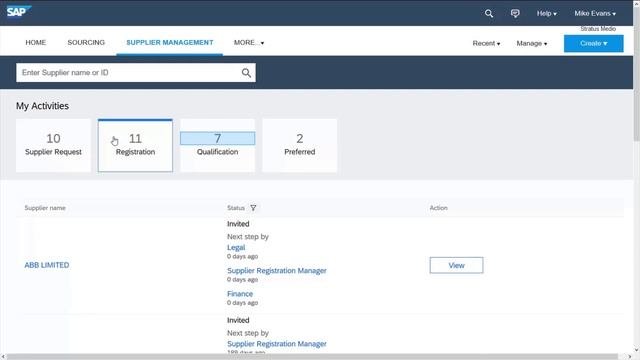
Task: Click the Supplier name column header
Action: point(45,208)
